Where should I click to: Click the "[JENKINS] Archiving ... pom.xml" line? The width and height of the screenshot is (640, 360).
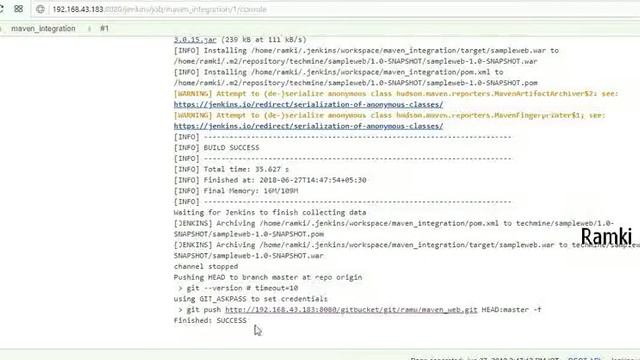(x=394, y=223)
